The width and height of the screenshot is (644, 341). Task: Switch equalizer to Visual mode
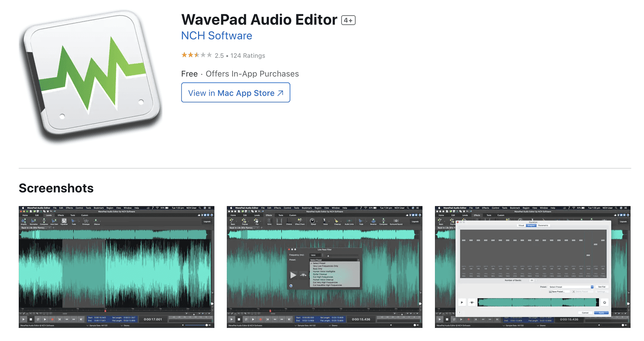click(521, 226)
